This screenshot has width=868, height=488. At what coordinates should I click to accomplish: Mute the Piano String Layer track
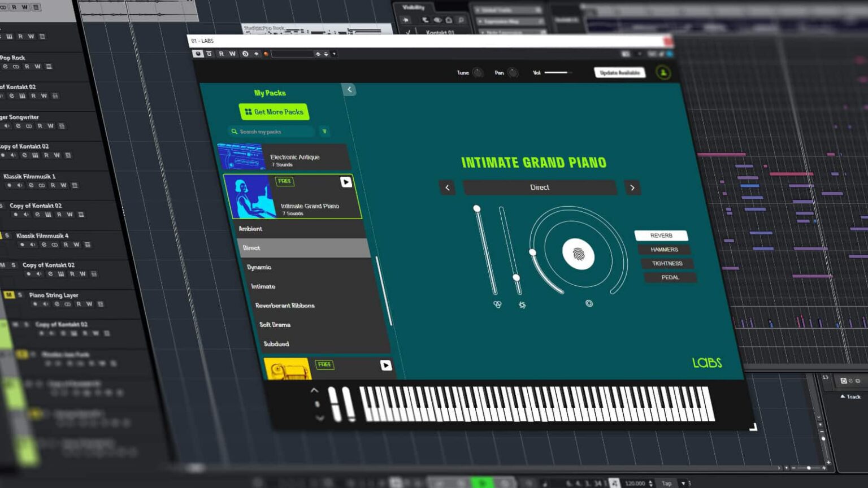10,294
